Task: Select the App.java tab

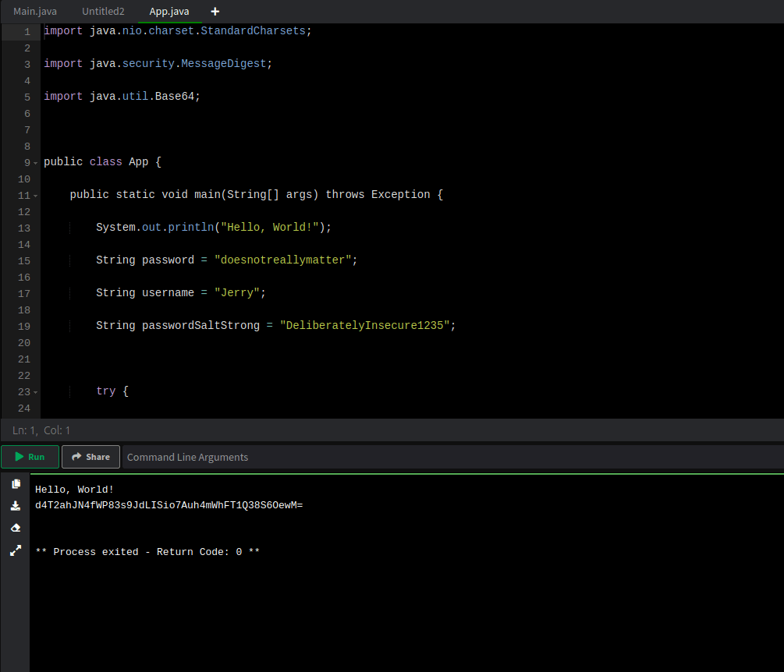Action: [169, 12]
